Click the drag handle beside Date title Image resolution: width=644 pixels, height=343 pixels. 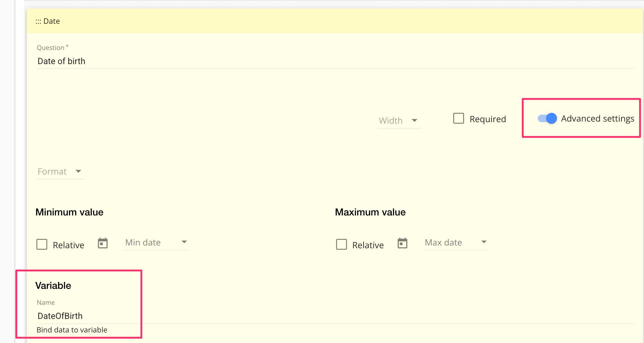[x=38, y=21]
